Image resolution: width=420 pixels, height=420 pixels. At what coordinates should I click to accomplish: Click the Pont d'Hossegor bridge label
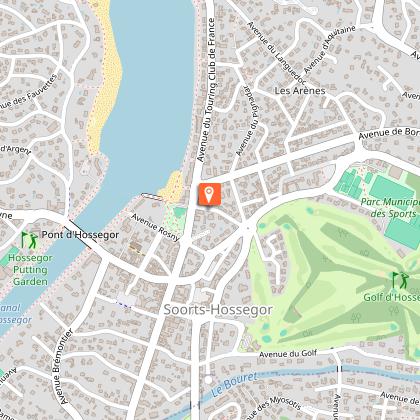tap(80, 235)
